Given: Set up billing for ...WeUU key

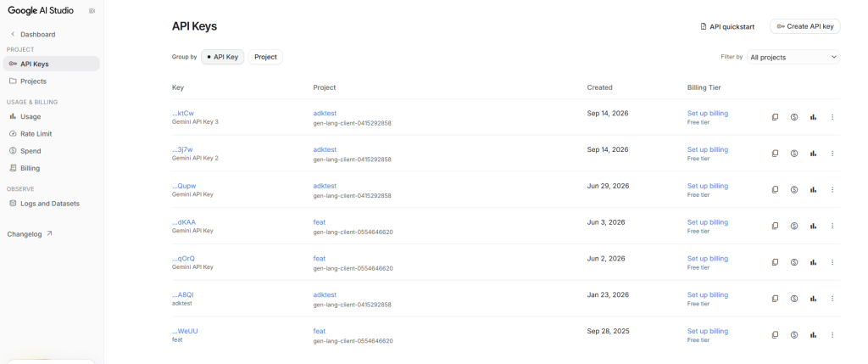Looking at the screenshot, I should (708, 331).
